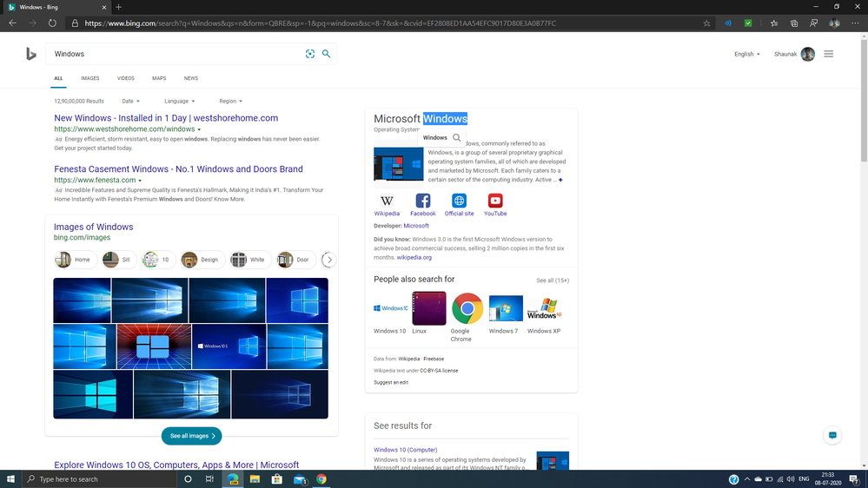Expand westshorehome.com URL dropdown arrow

[x=199, y=129]
